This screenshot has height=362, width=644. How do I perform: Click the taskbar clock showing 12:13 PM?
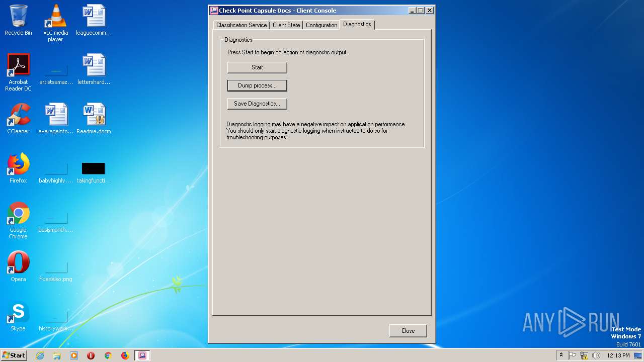tap(618, 355)
